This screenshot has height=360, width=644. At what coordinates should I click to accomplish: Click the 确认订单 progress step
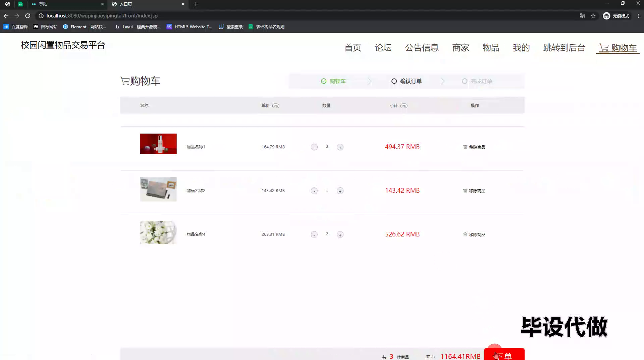[x=407, y=81]
